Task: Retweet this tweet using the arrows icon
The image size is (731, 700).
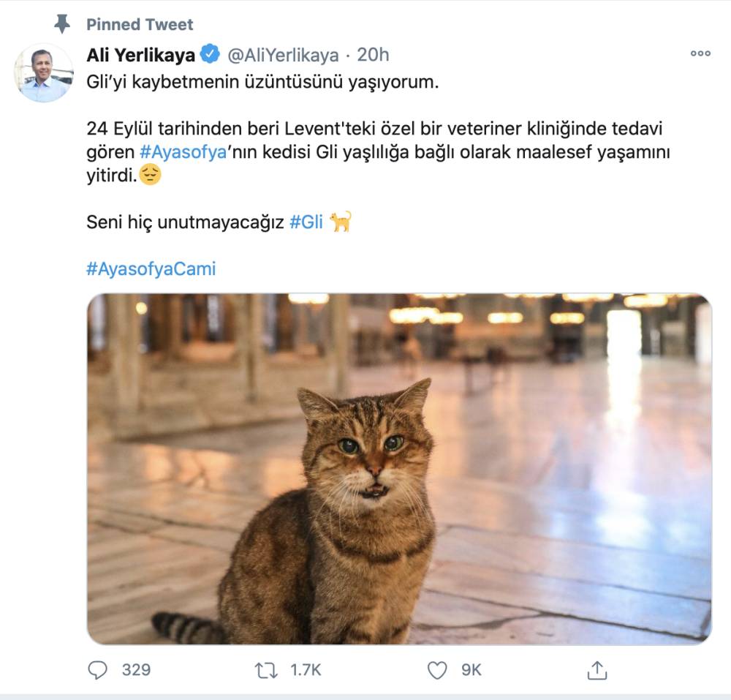Action: (x=266, y=671)
